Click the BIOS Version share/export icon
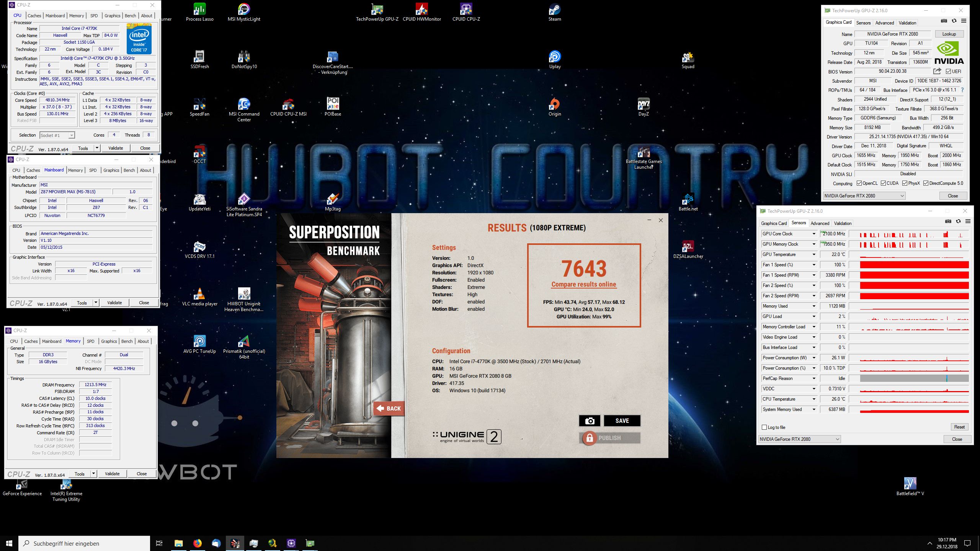Screen dimensions: 980x551 click(937, 71)
